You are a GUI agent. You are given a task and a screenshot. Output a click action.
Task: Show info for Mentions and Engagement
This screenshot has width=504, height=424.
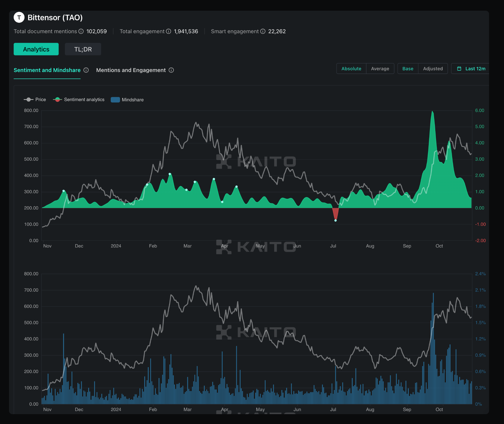[x=171, y=70]
